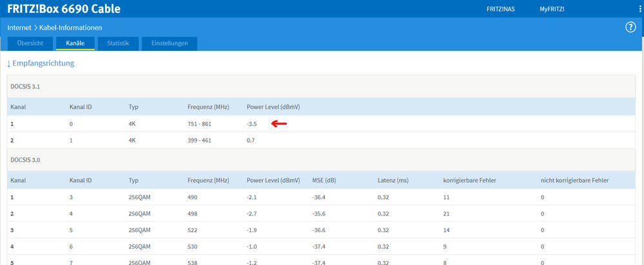Click frequency value 490
The image size is (644, 265).
tap(192, 197)
